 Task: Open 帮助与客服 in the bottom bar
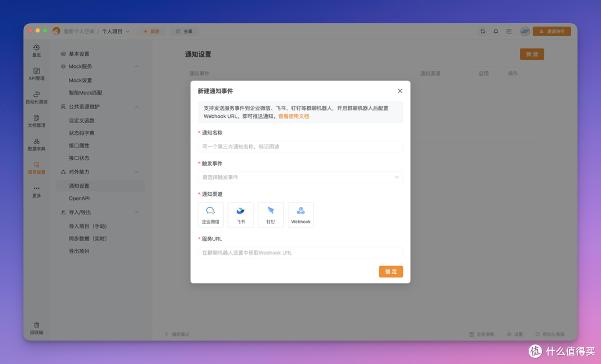(550, 334)
